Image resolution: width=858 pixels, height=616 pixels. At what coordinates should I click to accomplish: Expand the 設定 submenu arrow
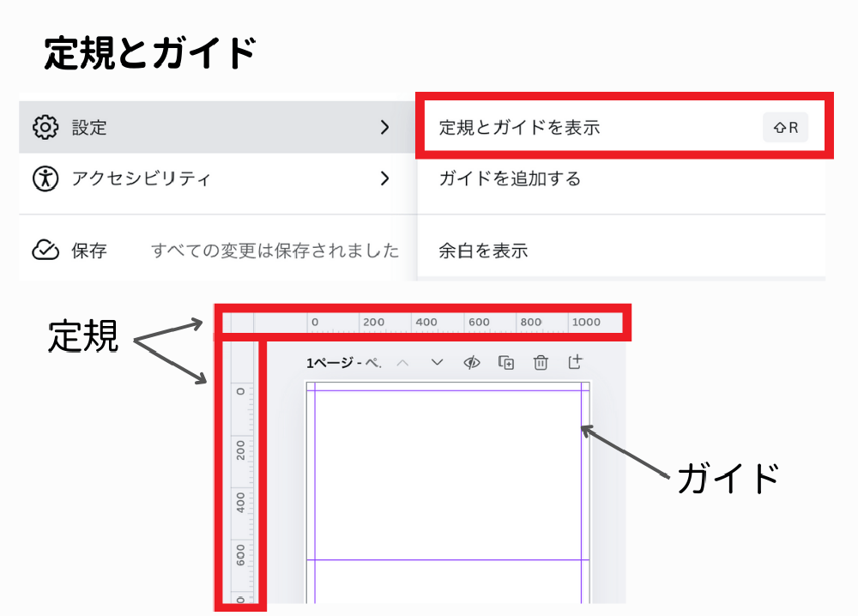click(384, 128)
